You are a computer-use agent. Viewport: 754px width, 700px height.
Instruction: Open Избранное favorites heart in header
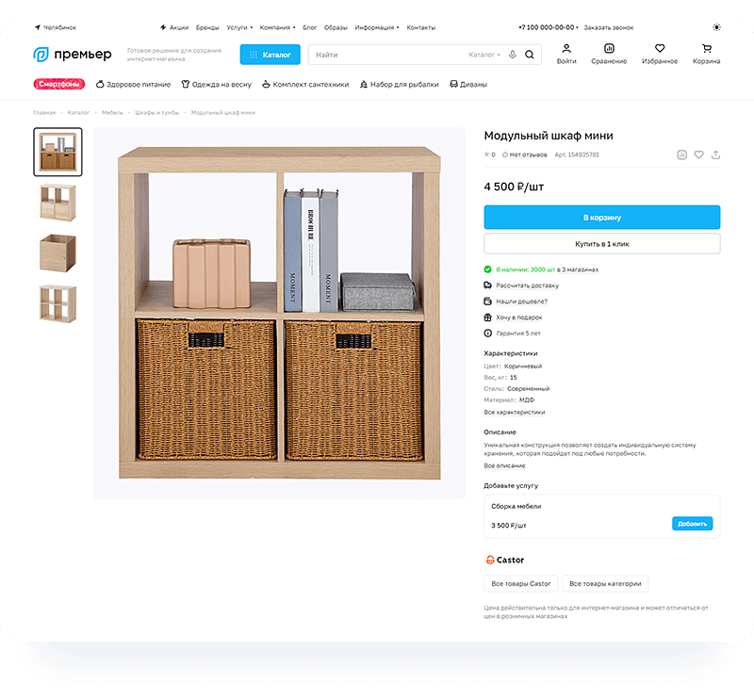point(660,48)
